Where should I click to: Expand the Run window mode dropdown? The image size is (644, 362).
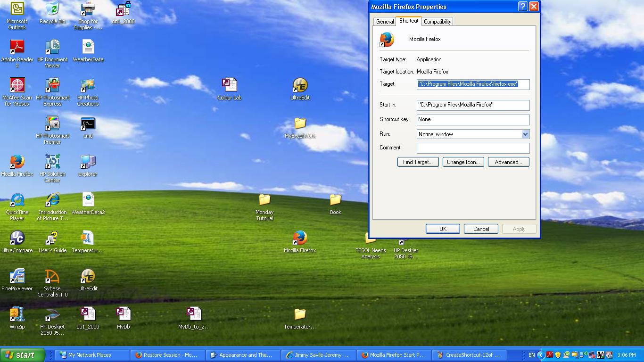(x=525, y=134)
